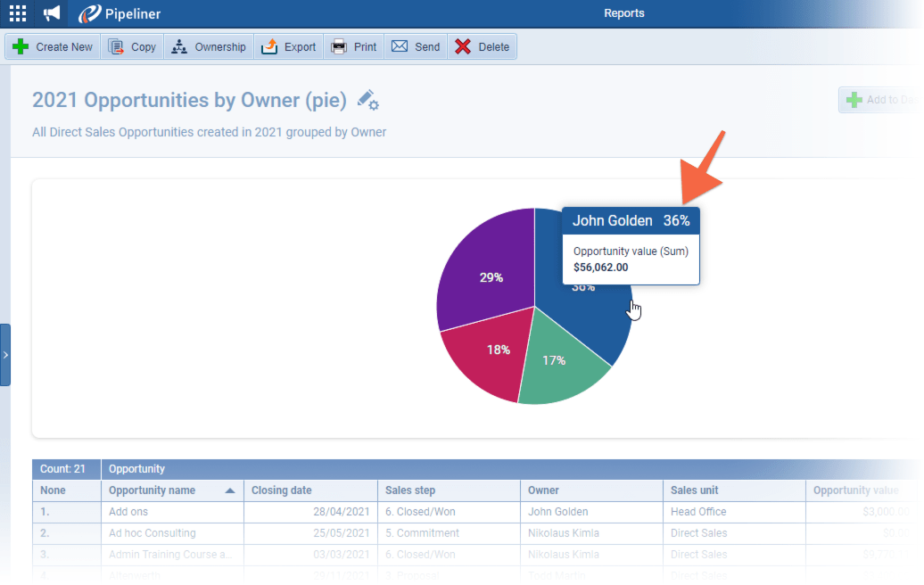Click the megaphone announcements icon

click(x=52, y=13)
